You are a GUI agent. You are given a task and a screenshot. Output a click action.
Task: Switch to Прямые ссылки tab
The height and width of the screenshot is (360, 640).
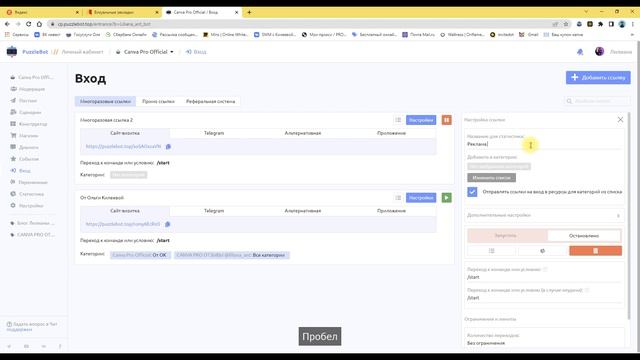click(158, 101)
